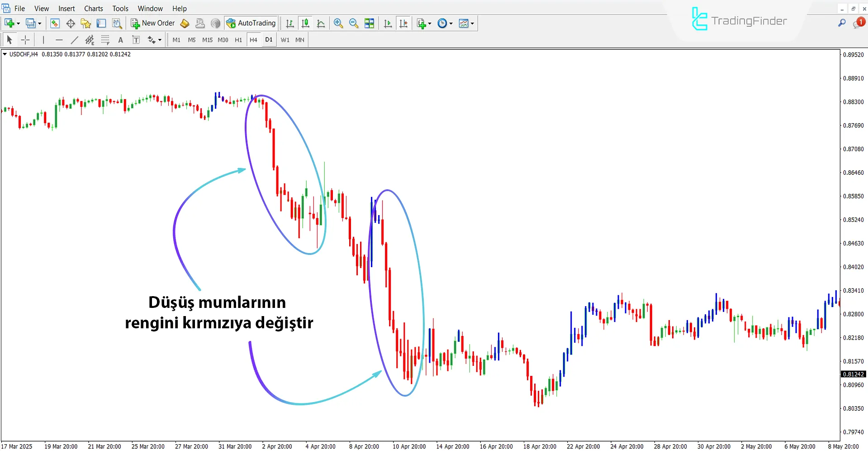The image size is (868, 451).
Task: Pick the Fibonacci retracement tool
Action: [x=105, y=40]
